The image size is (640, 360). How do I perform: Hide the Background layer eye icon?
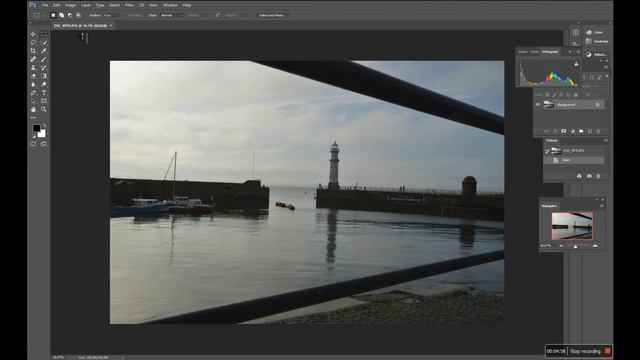(538, 105)
